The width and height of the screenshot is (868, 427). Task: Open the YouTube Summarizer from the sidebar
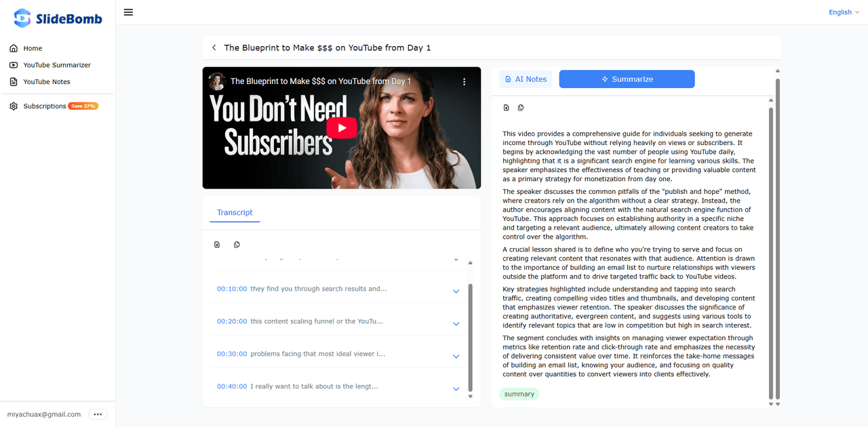tap(57, 64)
